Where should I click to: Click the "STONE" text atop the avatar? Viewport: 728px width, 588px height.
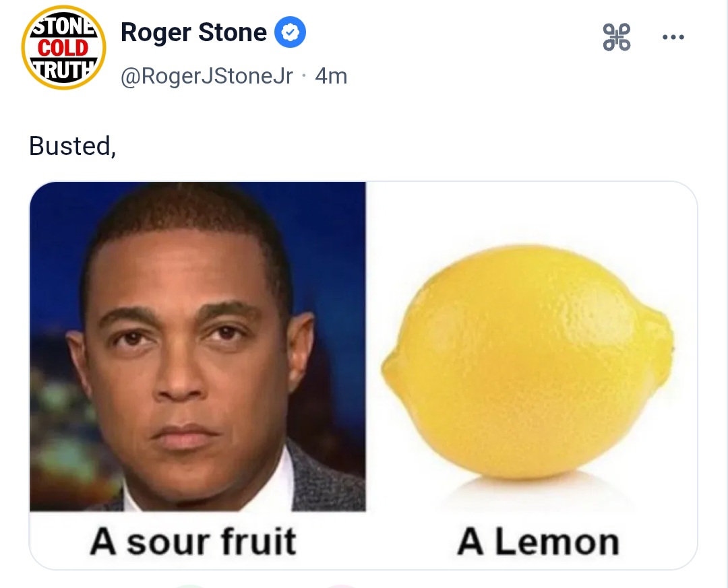pos(63,27)
